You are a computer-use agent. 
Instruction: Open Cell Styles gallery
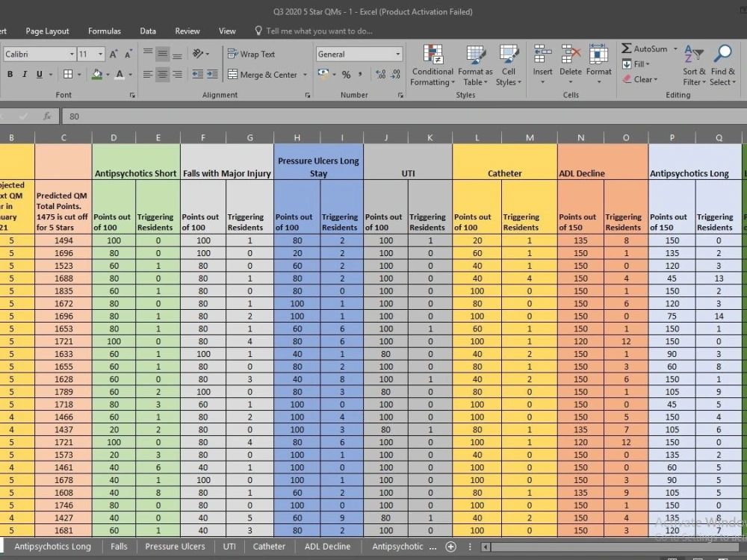pos(508,65)
